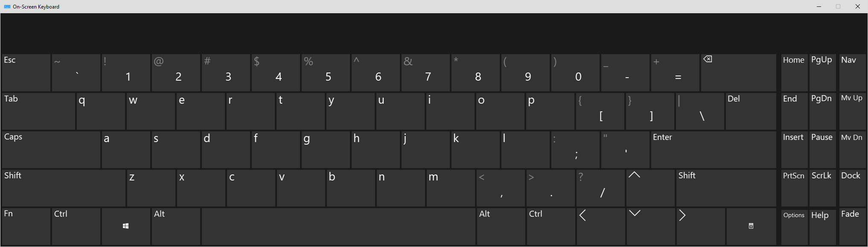This screenshot has height=247, width=868.
Task: Toggle Scroll Lock with the ScrLk key
Action: (x=821, y=188)
